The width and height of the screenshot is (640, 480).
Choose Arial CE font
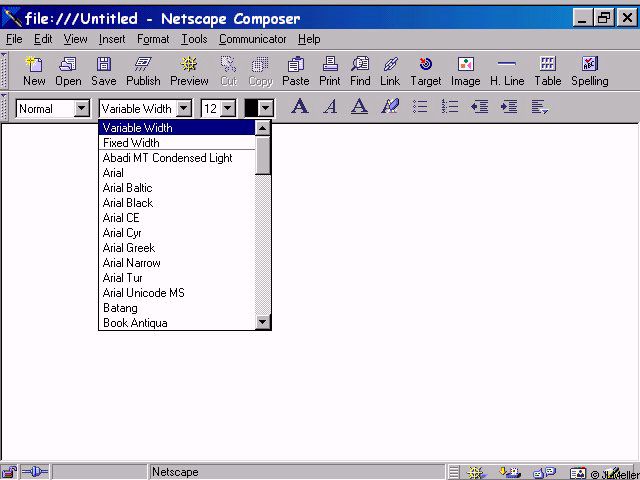[177, 218]
